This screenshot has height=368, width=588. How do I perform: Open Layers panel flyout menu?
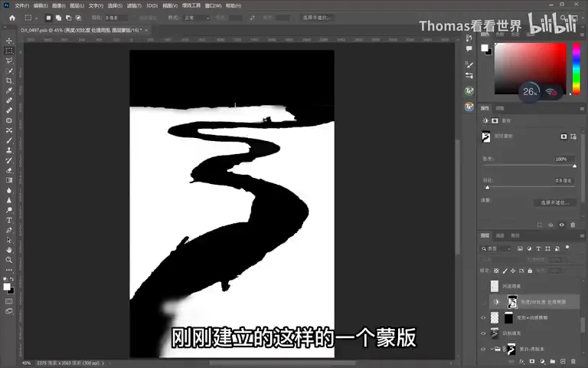point(583,236)
